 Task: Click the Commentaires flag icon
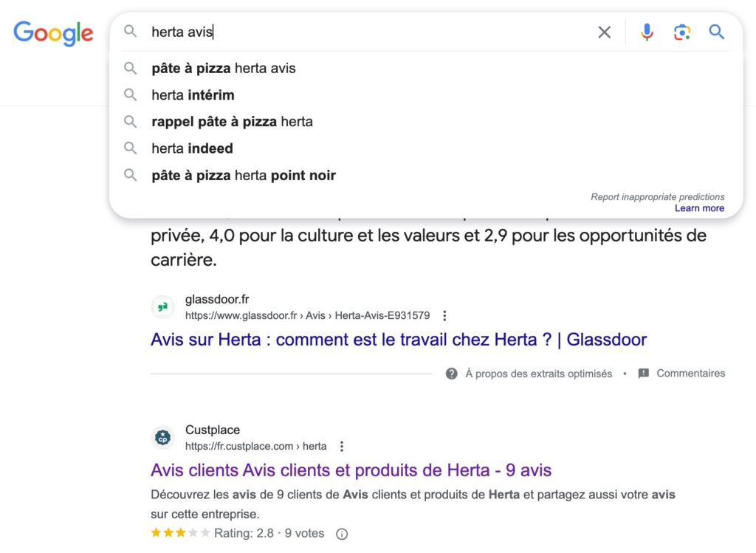[x=642, y=374]
